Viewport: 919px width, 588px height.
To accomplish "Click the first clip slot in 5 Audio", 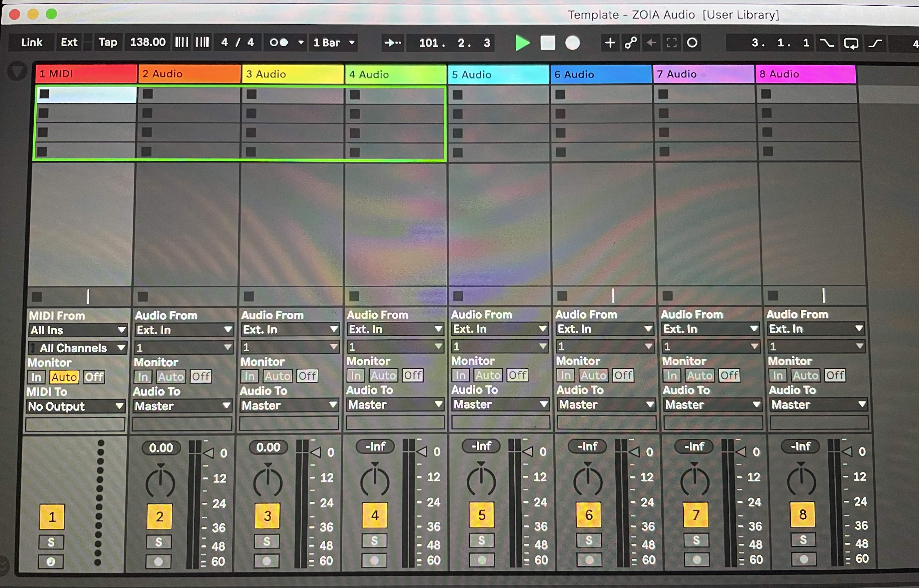I will click(x=499, y=94).
